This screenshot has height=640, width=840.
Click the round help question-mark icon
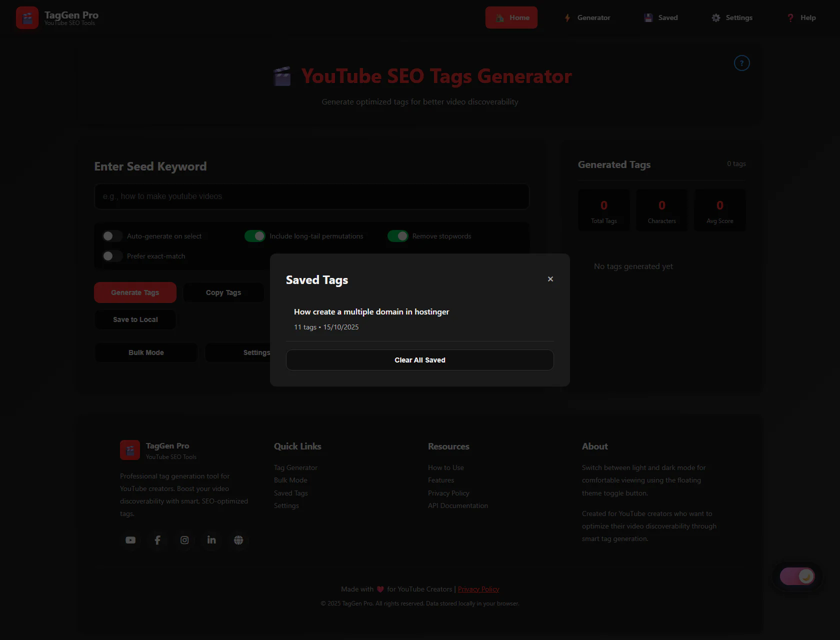click(741, 63)
